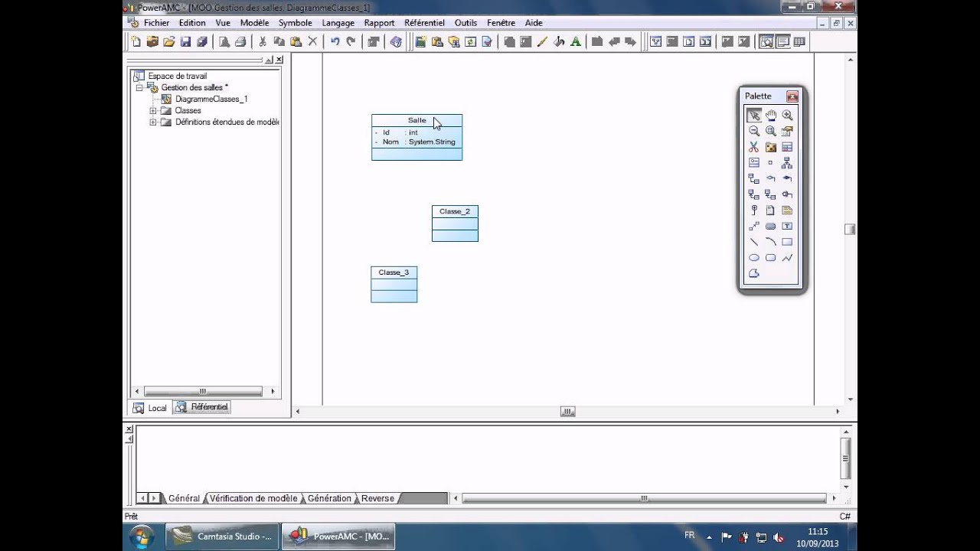The width and height of the screenshot is (980, 551).
Task: Open the Symbole menu
Action: click(296, 23)
